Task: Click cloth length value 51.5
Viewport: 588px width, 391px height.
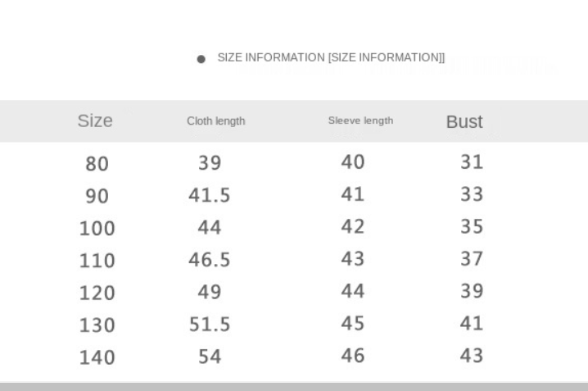Action: point(210,325)
